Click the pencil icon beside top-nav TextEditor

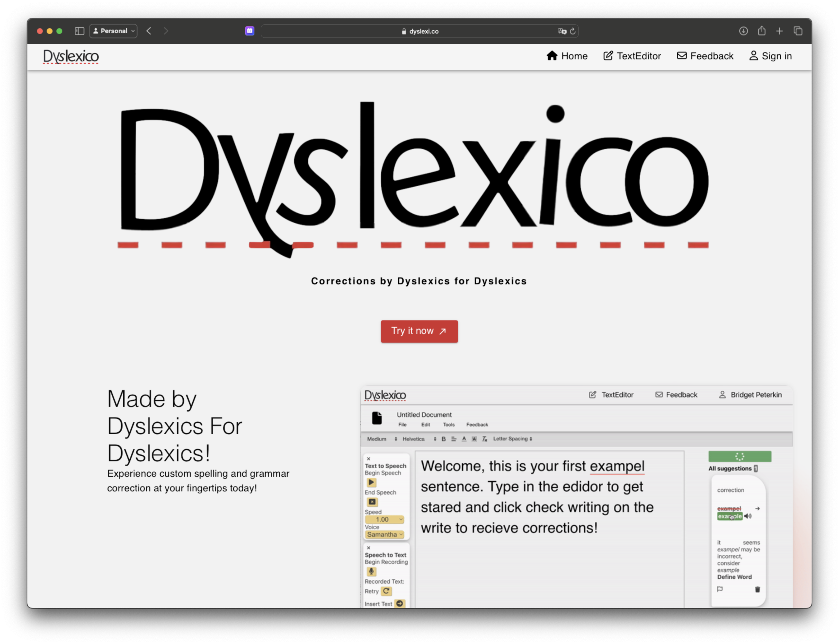608,56
